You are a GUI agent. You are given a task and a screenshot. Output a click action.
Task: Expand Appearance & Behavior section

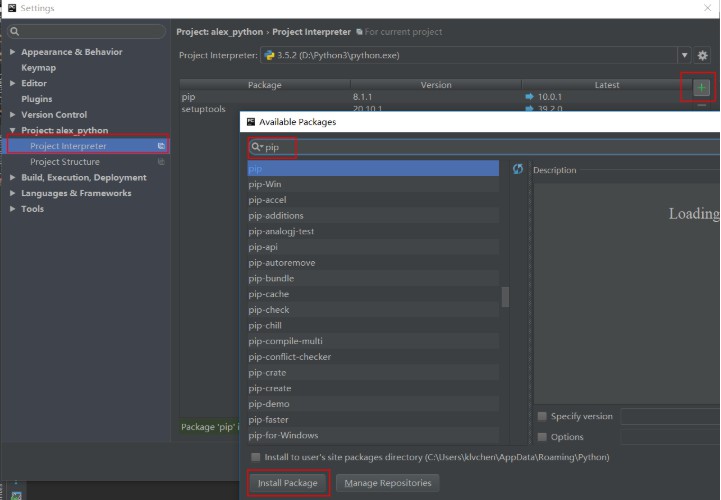click(x=12, y=52)
